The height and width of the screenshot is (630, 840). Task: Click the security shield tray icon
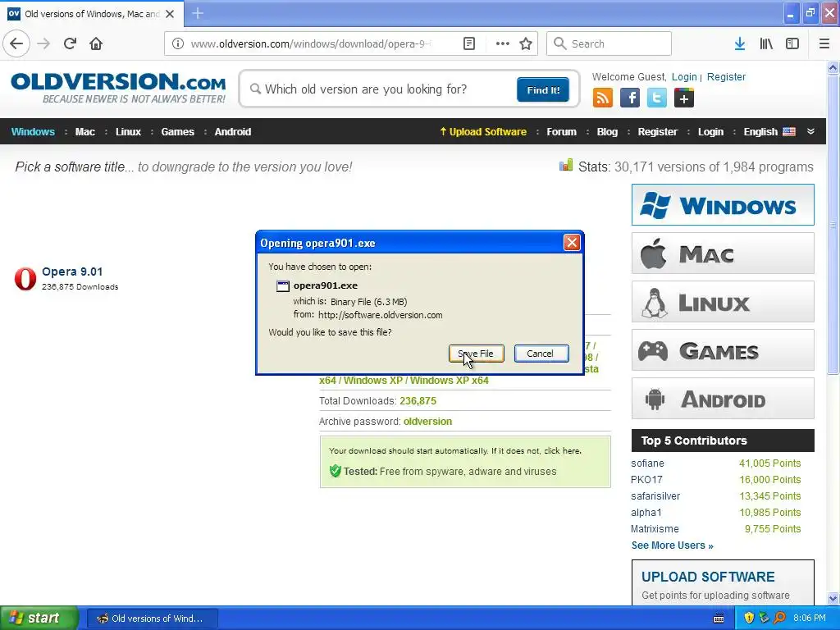[x=749, y=618]
